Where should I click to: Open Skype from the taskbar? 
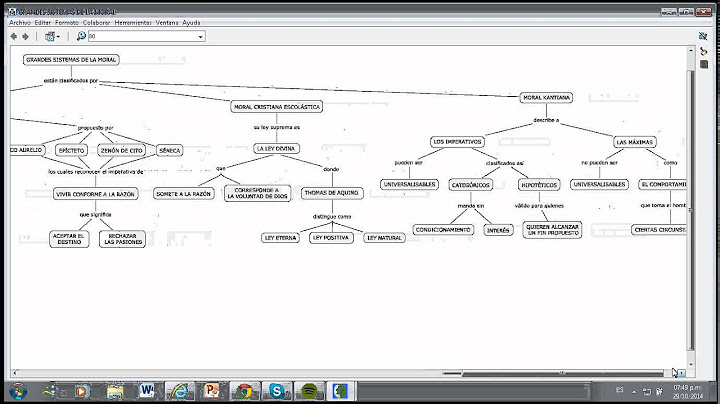[277, 391]
